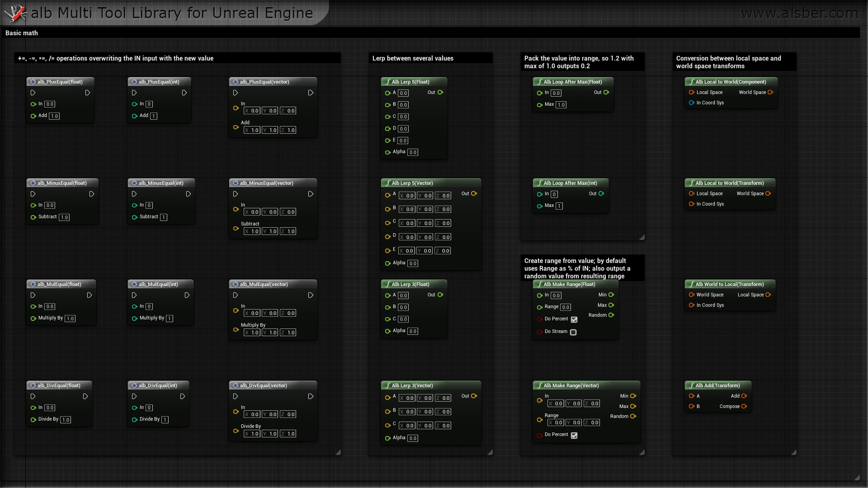Enable Do Stream on Alb Make Range(Float)
Screen dimensions: 868x488
click(573, 332)
